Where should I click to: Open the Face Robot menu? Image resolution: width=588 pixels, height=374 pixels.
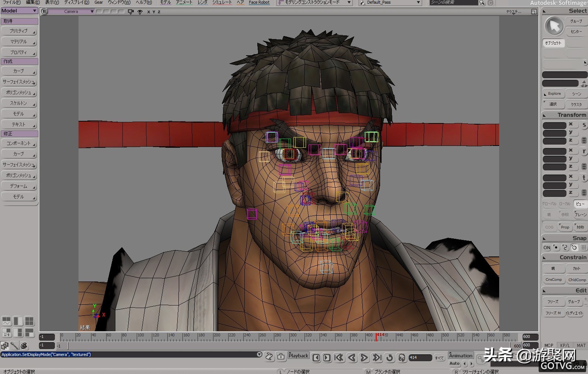(x=259, y=3)
